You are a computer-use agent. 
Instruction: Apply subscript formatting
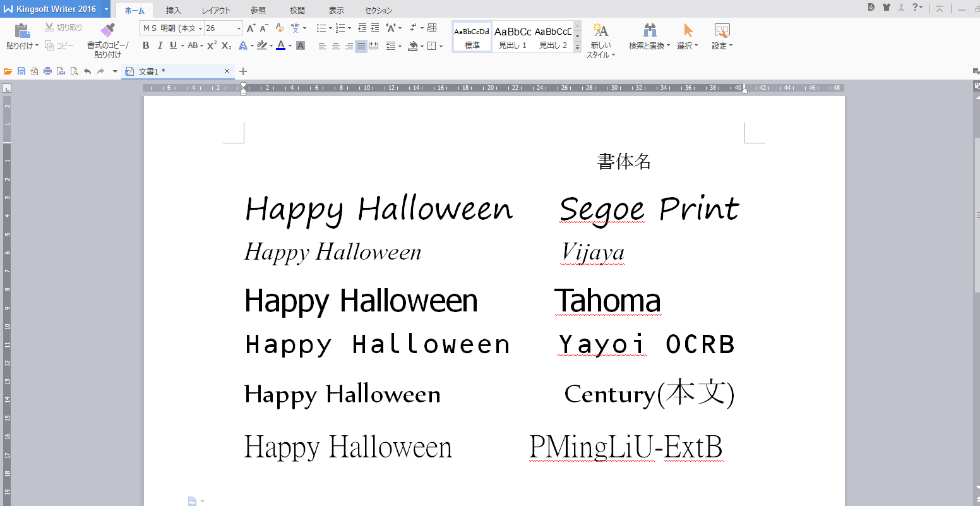[x=227, y=45]
